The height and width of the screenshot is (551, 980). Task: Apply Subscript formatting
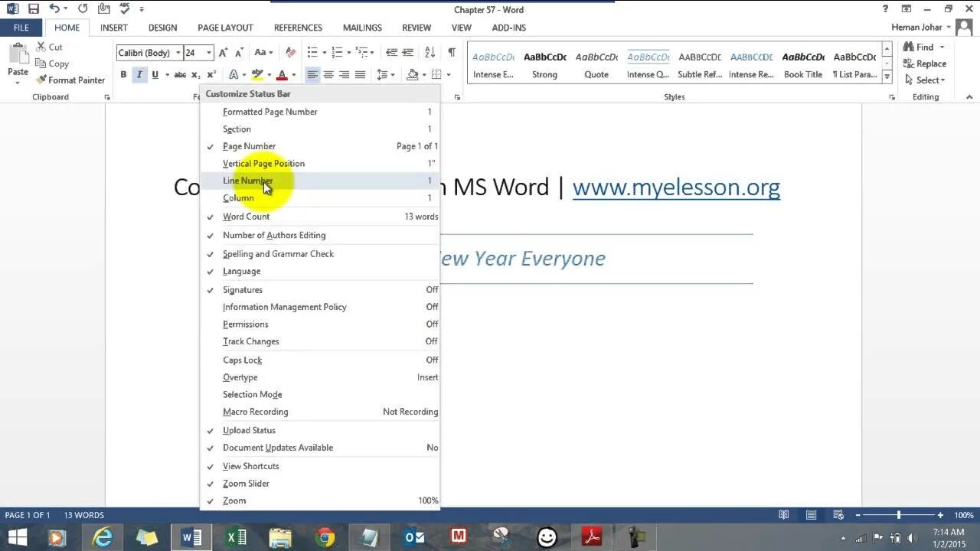[x=195, y=75]
